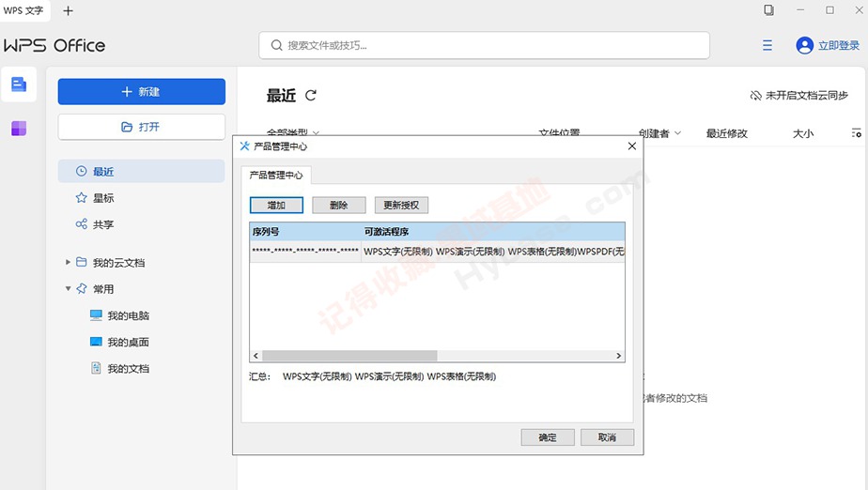Close the 产品管理中心 dialog

[631, 146]
